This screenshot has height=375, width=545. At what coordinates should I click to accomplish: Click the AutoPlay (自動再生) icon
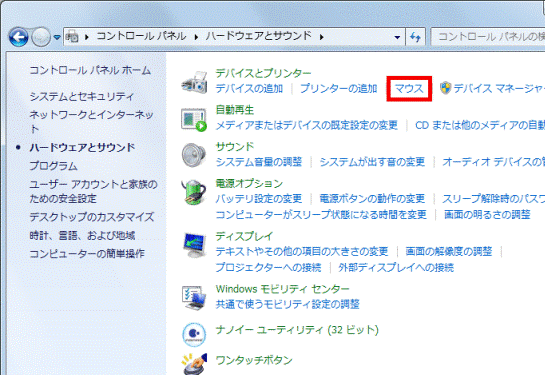(x=194, y=119)
